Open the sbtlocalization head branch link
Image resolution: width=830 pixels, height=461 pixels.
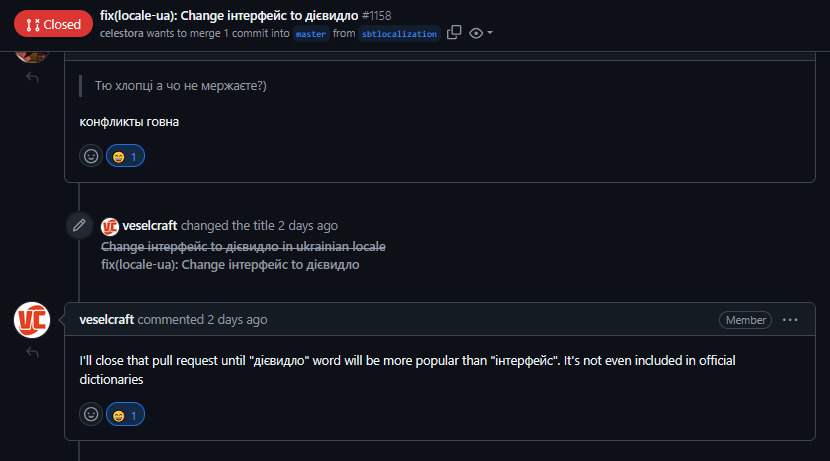(399, 34)
